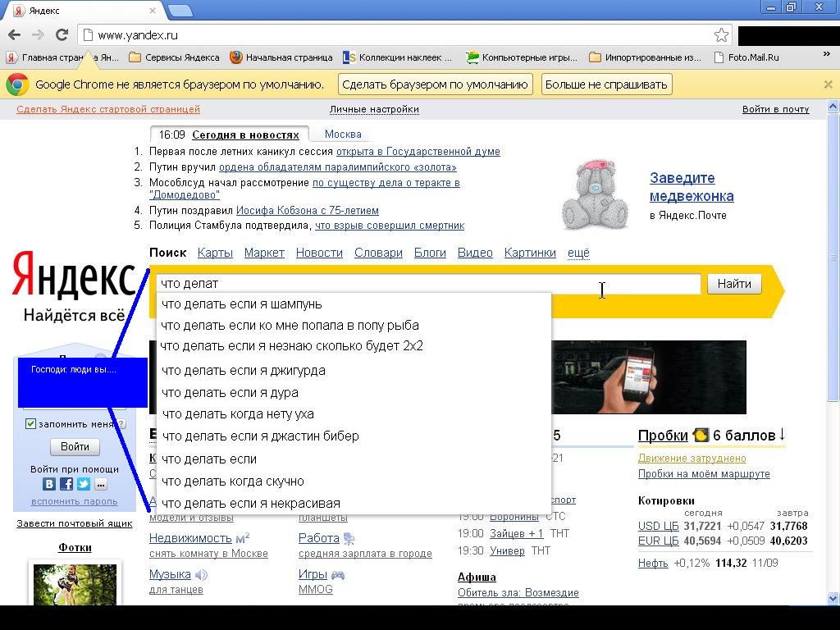Open the Блоги service tab
Viewport: 840px width, 630px height.
[x=430, y=253]
